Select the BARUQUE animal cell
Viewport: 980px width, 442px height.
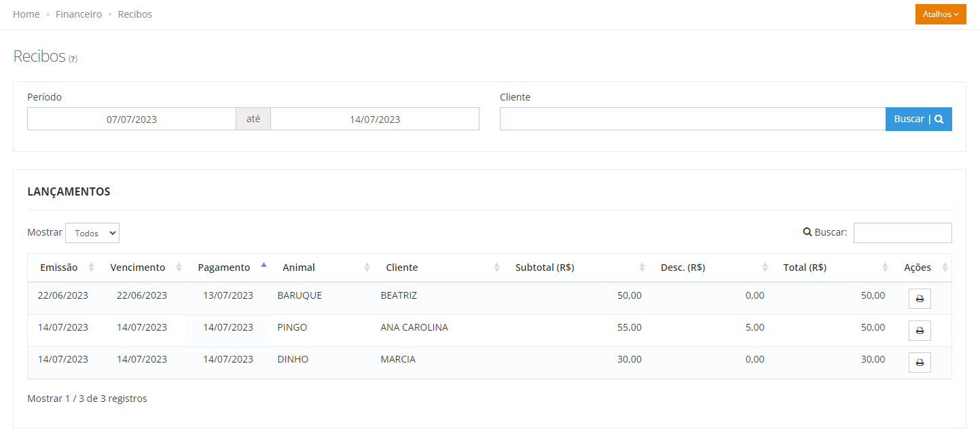300,295
